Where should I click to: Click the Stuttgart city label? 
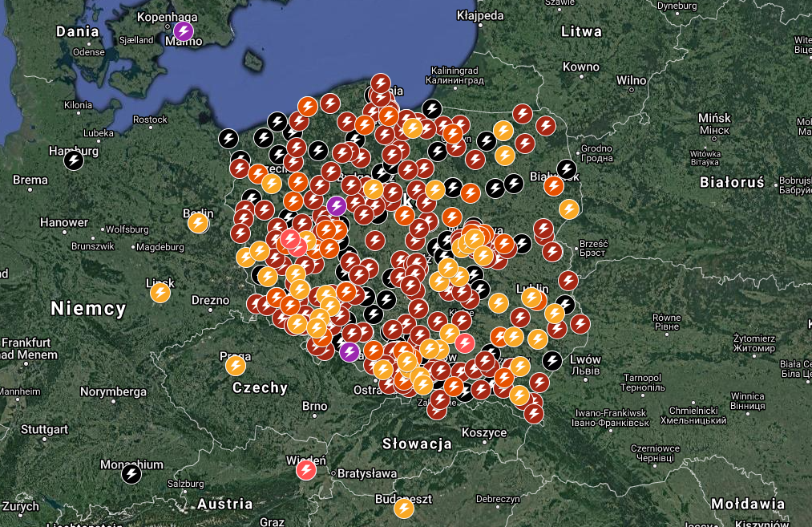tap(45, 429)
